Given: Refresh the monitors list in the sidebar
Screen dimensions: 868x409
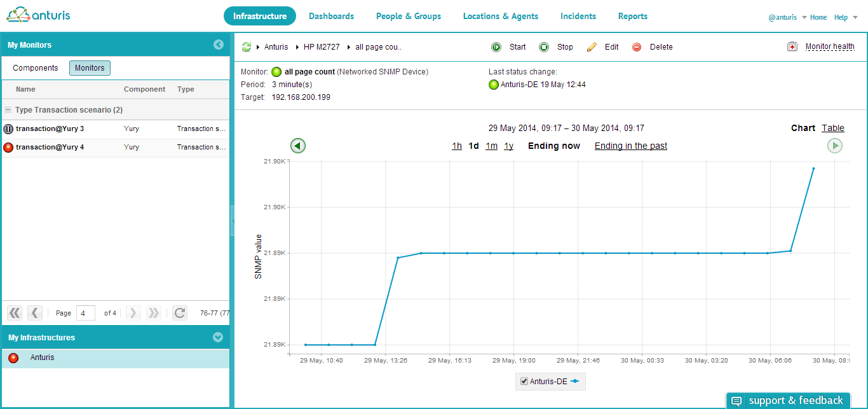Looking at the screenshot, I should [x=179, y=312].
